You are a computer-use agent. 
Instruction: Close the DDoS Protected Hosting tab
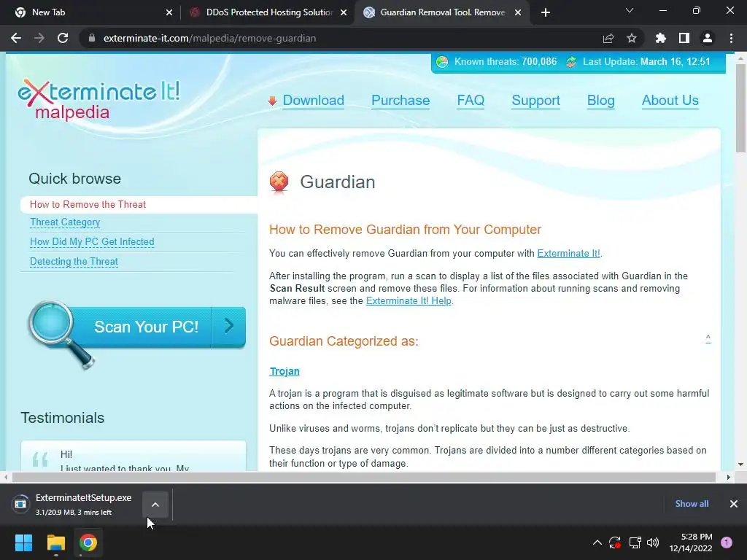pyautogui.click(x=344, y=12)
